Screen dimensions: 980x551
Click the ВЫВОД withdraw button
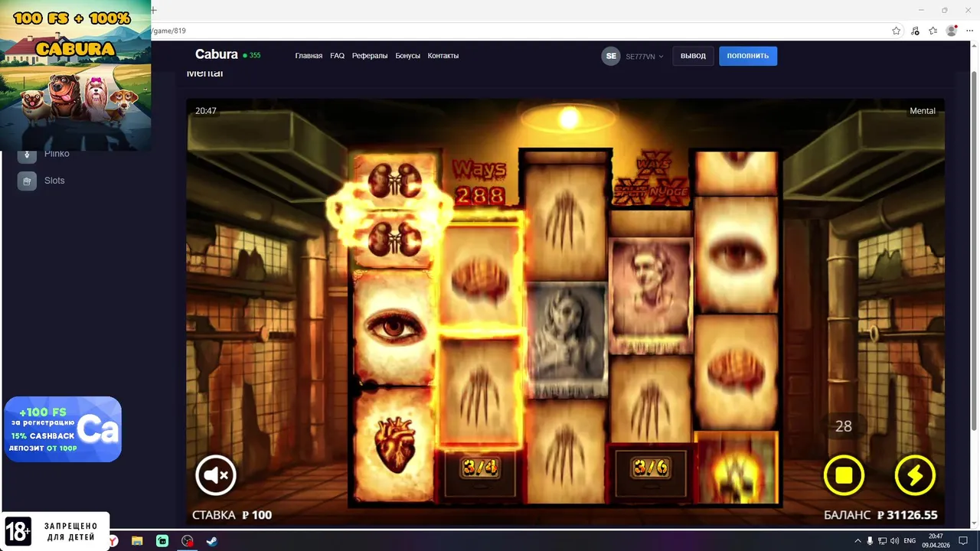tap(693, 56)
